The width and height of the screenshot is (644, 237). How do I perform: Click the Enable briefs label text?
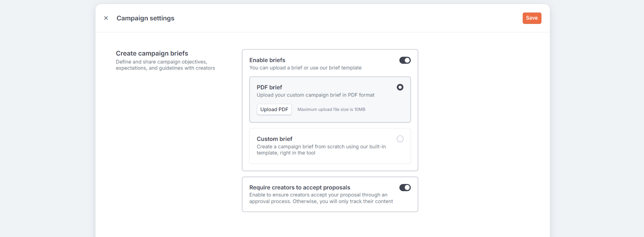(267, 60)
